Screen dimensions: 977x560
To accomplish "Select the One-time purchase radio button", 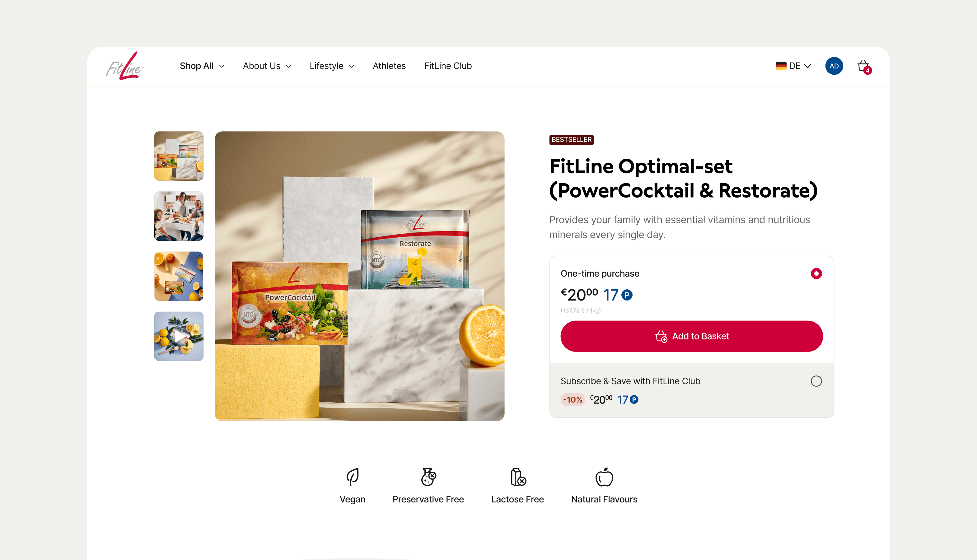I will [x=816, y=273].
